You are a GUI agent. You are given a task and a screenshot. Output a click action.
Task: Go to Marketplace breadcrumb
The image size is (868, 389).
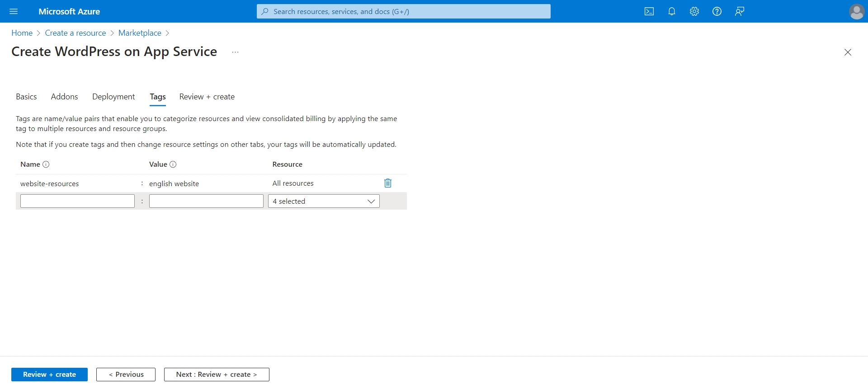[140, 33]
